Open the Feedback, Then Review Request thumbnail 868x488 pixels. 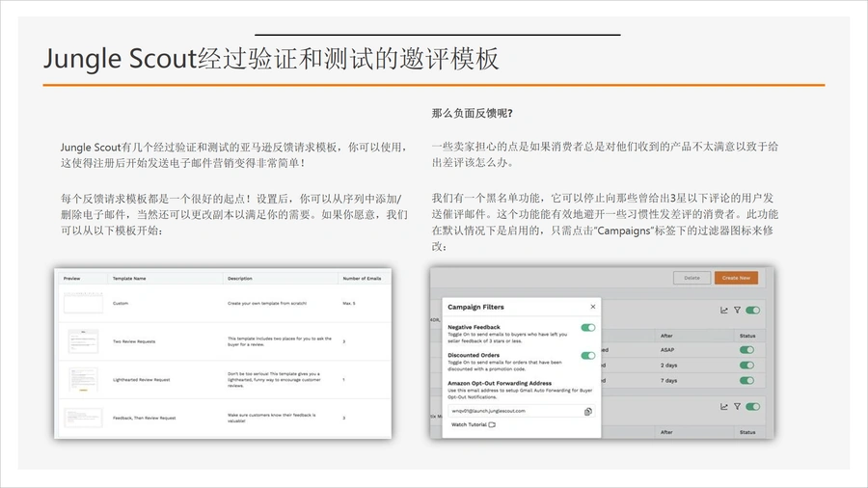point(83,418)
